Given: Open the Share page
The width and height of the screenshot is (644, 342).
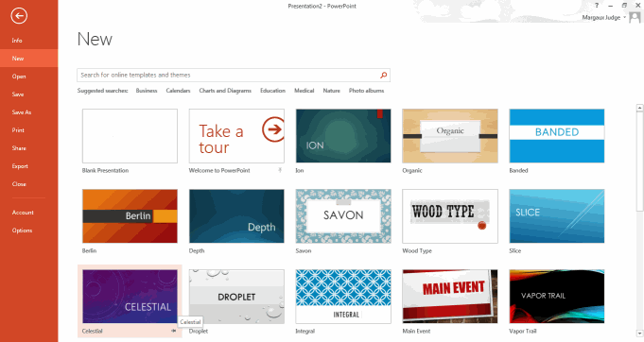Looking at the screenshot, I should pos(19,148).
